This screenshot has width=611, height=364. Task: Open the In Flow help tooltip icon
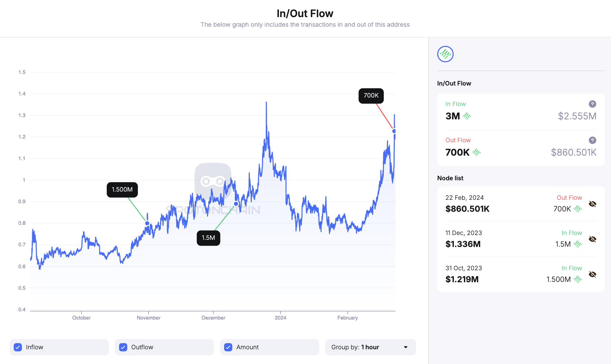592,104
